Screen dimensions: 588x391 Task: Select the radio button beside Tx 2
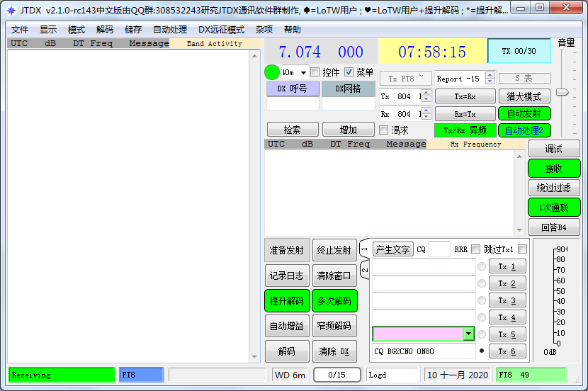click(x=482, y=283)
